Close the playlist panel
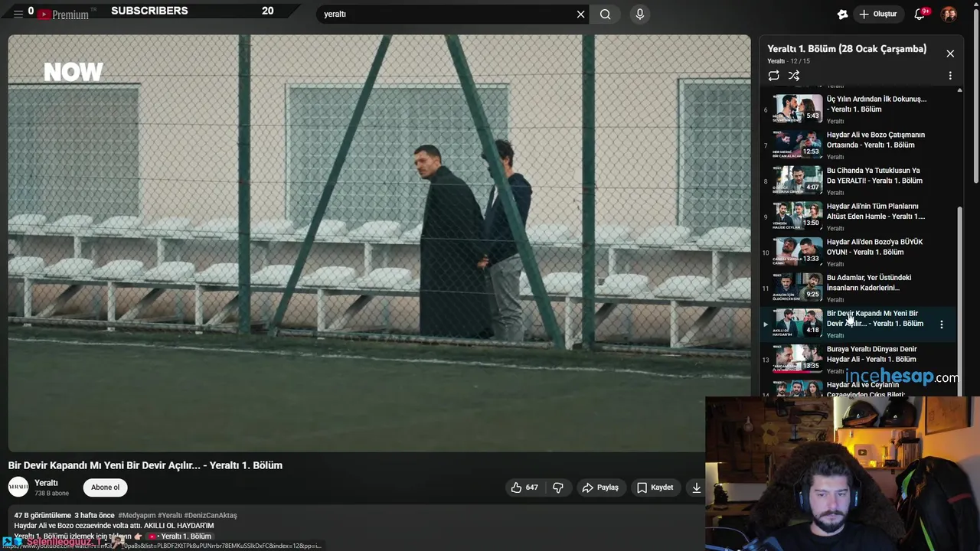Image resolution: width=980 pixels, height=551 pixels. [950, 54]
